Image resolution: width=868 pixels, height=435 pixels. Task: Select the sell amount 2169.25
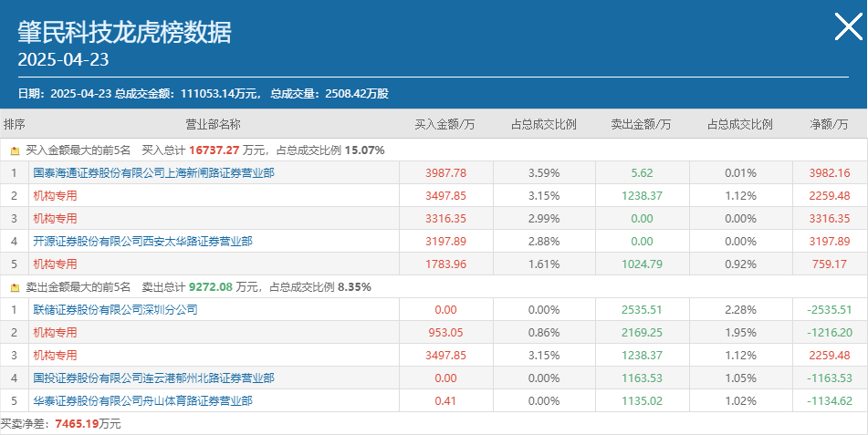click(643, 333)
